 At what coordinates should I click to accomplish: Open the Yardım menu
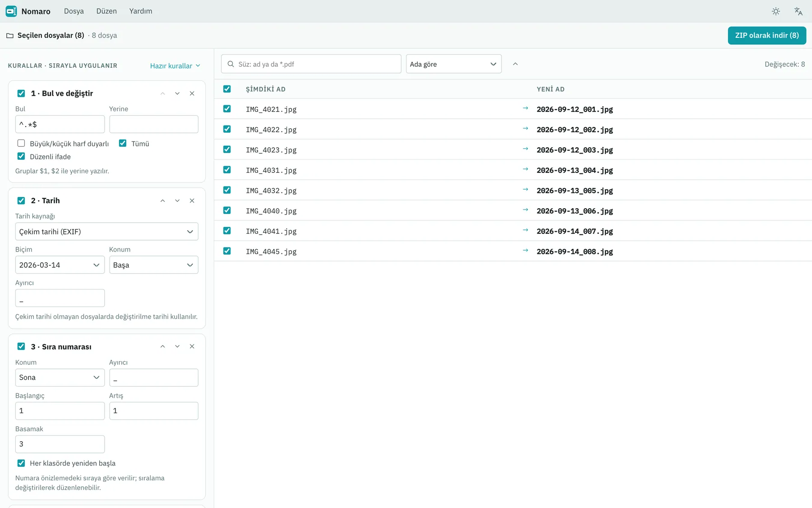tap(141, 11)
